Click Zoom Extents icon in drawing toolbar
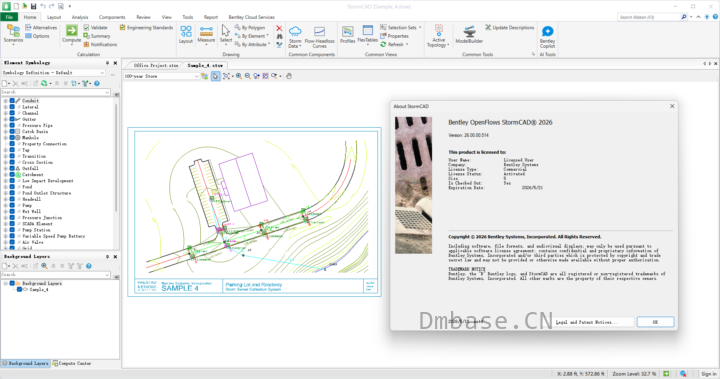The height and width of the screenshot is (379, 720). pyautogui.click(x=226, y=76)
